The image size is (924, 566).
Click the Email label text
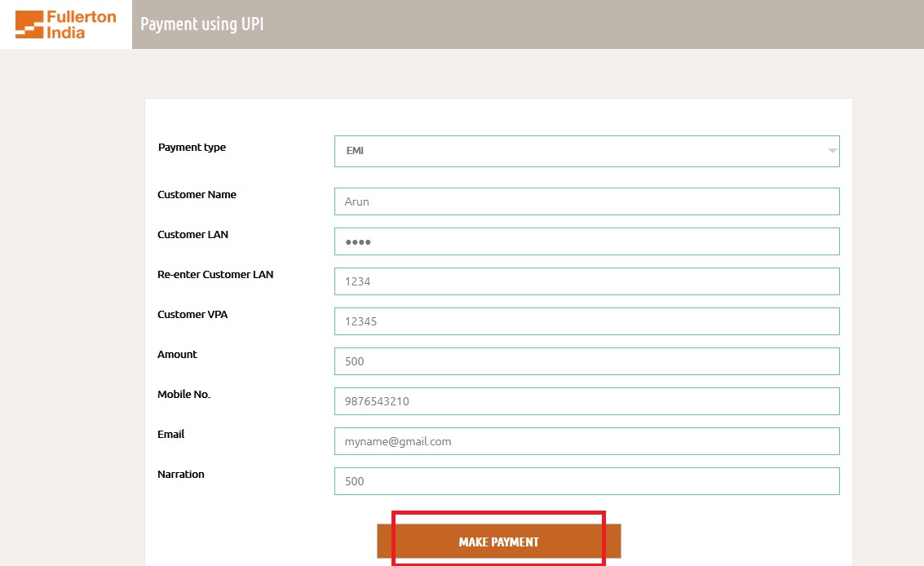click(170, 435)
